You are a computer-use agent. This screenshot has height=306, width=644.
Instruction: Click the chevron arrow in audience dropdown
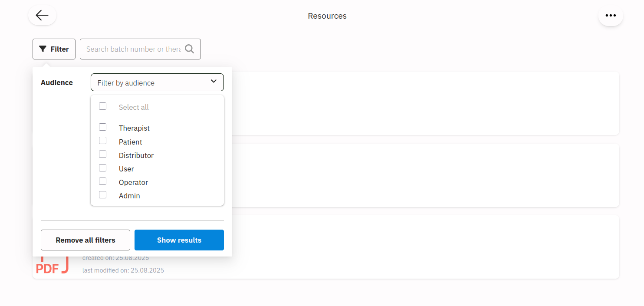coord(214,82)
